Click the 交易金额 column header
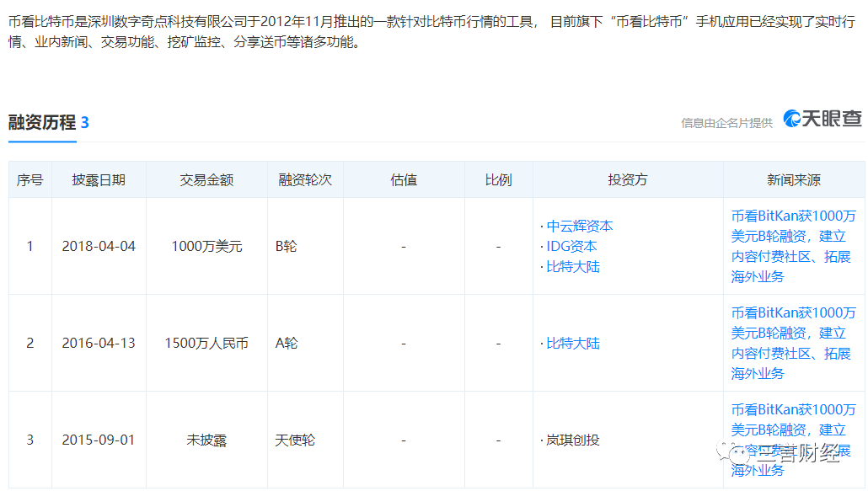The image size is (868, 491). (206, 179)
